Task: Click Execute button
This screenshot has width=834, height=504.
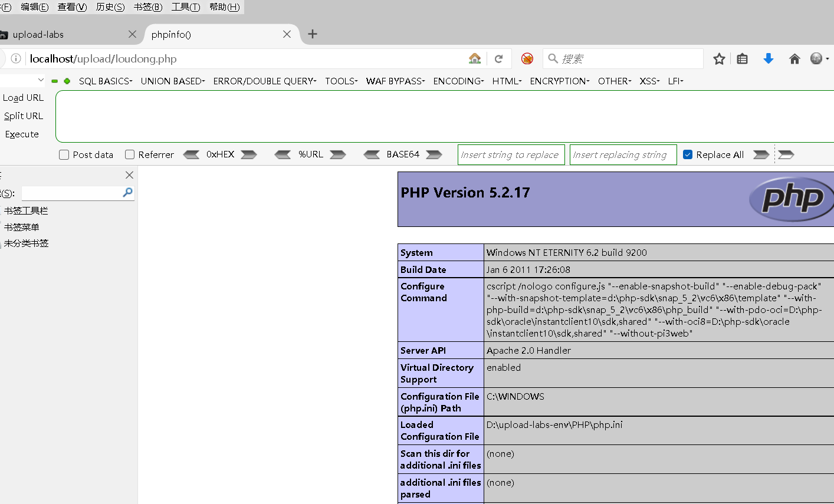Action: tap(22, 134)
